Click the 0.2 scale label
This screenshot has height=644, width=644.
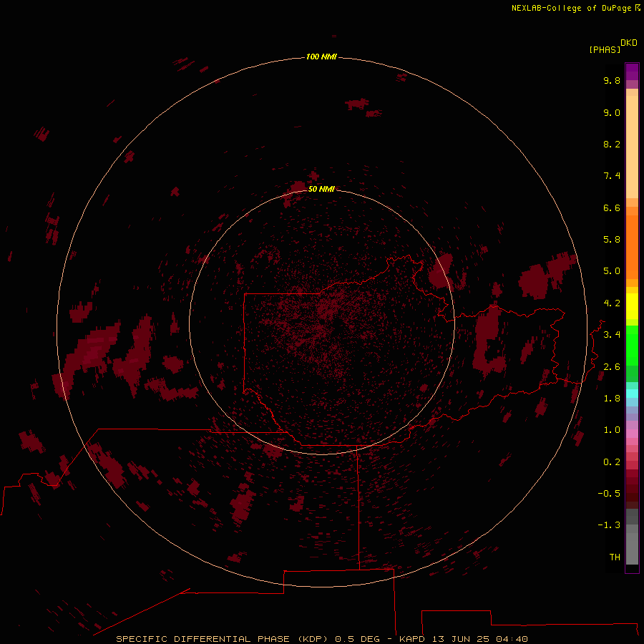(612, 462)
